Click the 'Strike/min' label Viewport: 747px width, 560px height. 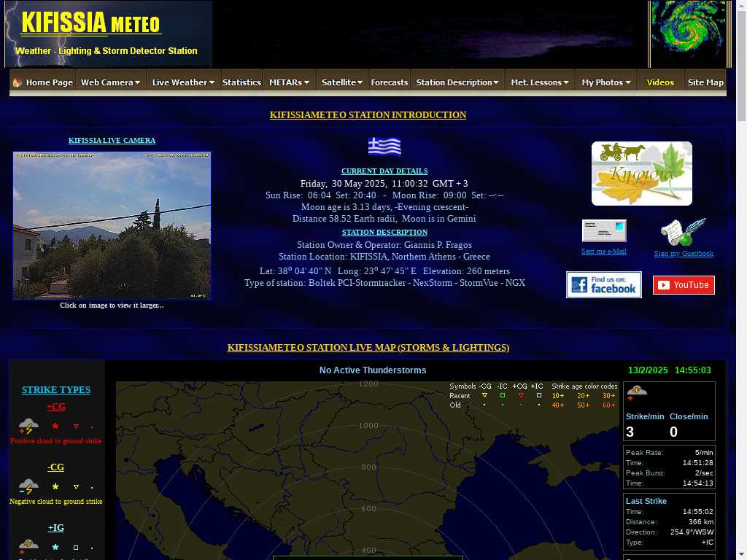coord(645,416)
